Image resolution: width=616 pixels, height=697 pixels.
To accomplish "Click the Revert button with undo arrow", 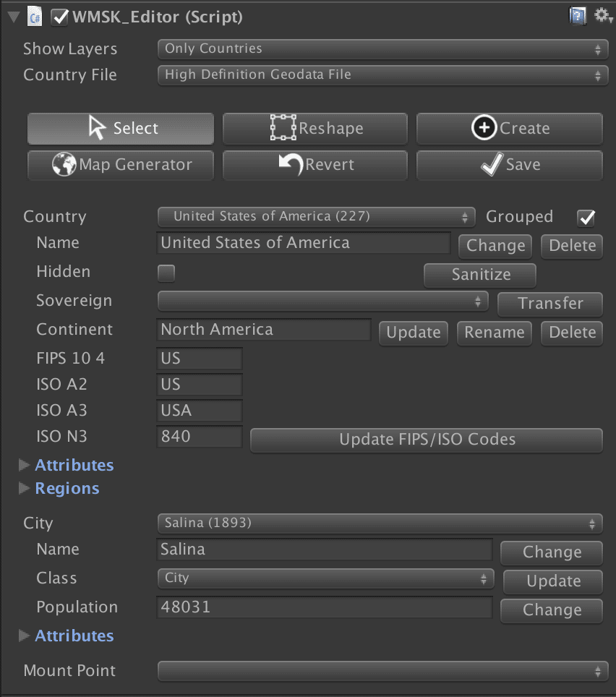I will (315, 165).
